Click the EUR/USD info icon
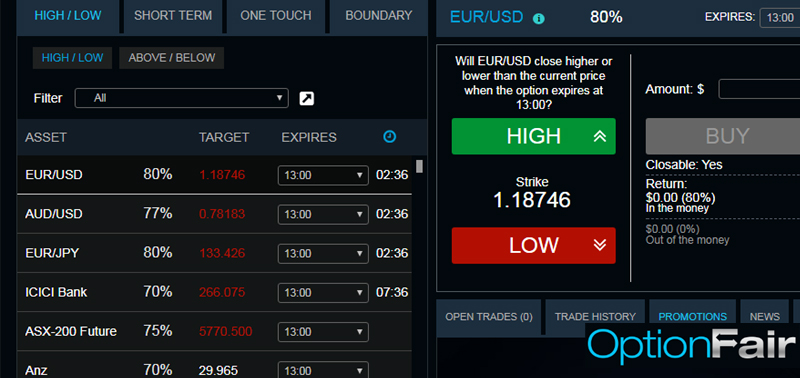Screen dimensions: 800x378 point(538,19)
